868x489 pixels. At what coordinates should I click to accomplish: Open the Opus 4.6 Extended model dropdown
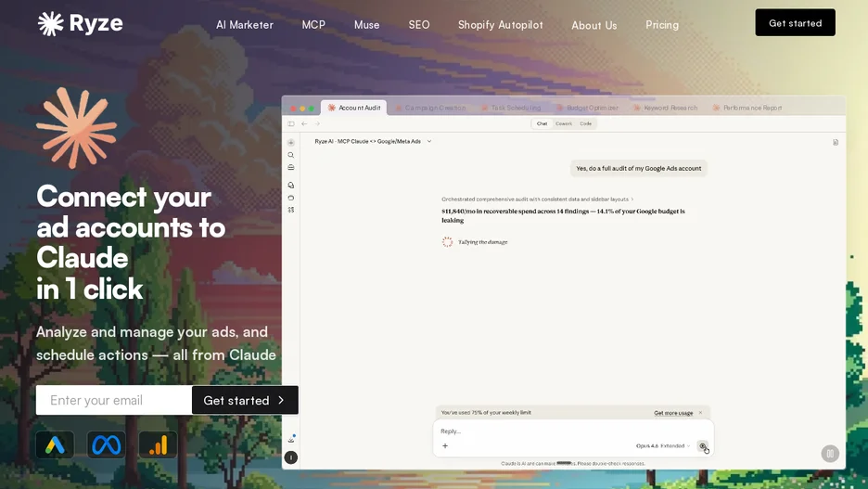(x=663, y=445)
